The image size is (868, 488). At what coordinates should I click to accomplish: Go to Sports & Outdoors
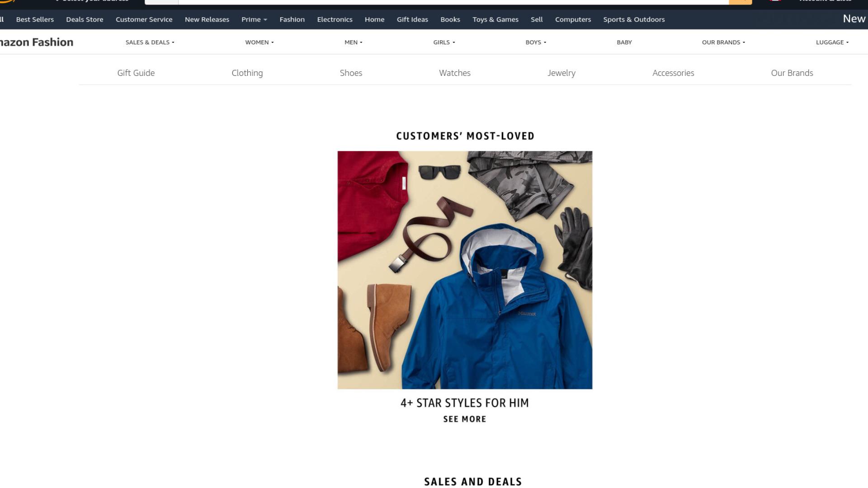pyautogui.click(x=634, y=19)
